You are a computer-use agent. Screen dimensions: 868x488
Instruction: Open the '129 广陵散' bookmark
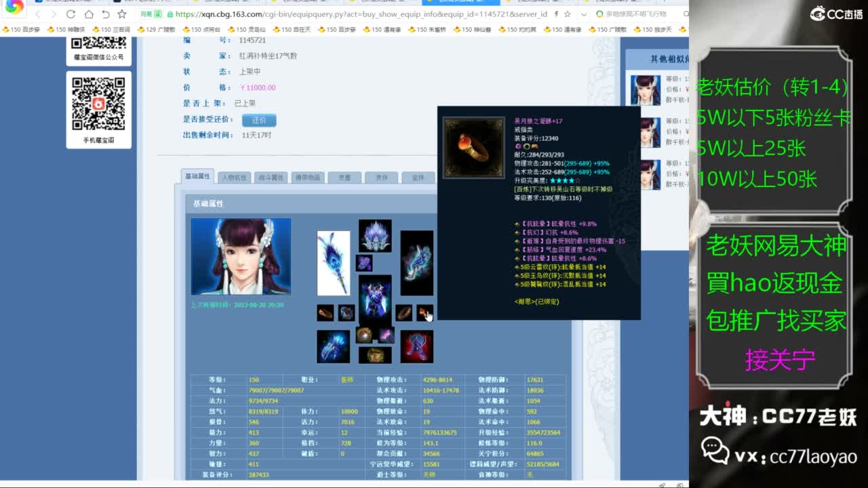(157, 30)
